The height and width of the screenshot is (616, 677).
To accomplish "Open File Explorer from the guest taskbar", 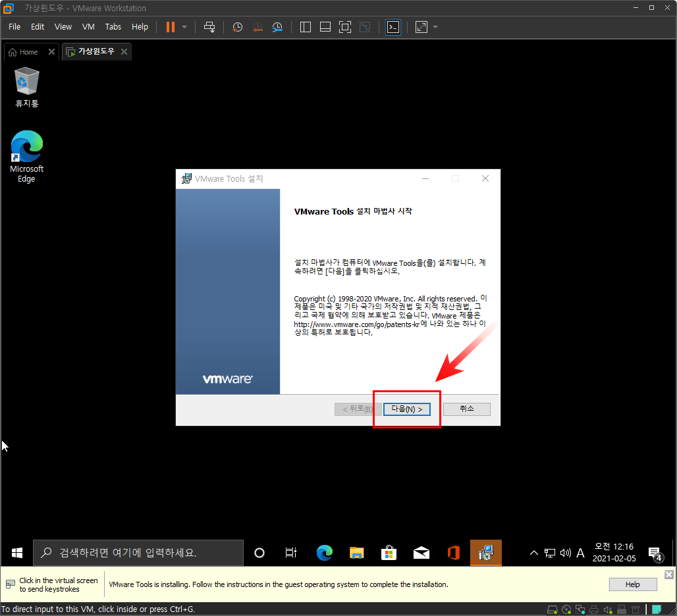I will (357, 553).
